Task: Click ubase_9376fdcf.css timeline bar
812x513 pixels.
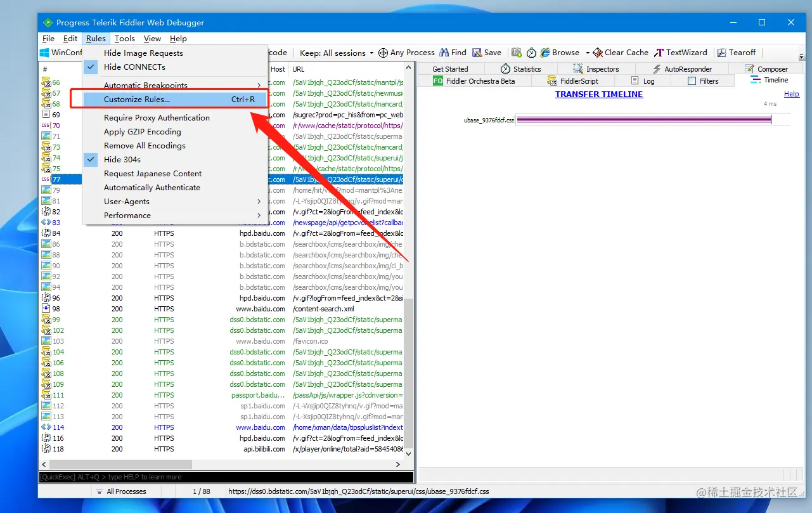Action: 643,120
